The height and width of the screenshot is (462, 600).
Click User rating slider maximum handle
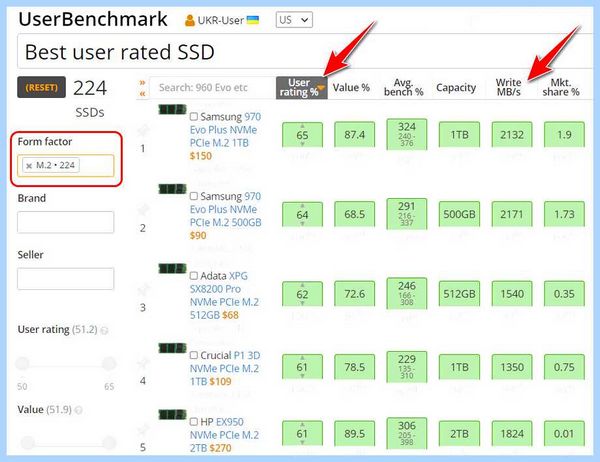109,363
